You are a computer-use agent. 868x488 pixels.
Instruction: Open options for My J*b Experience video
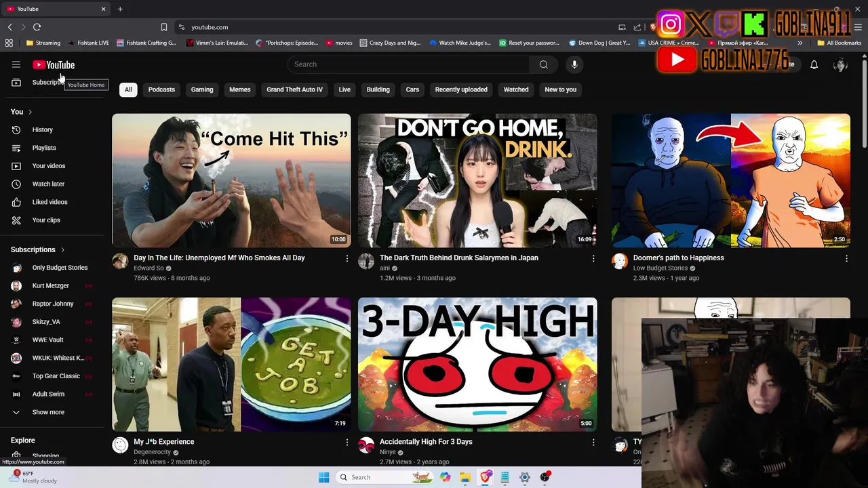(347, 442)
